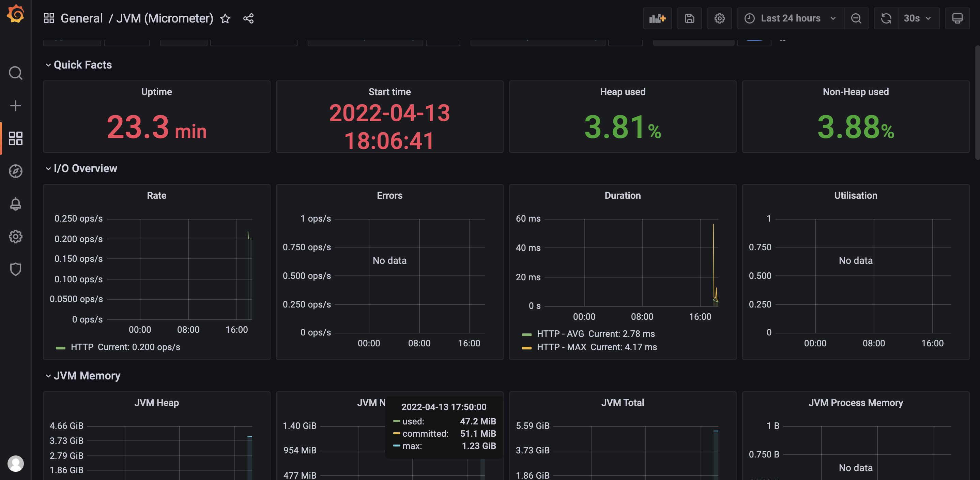Open the Last 24 hours time picker
980x480 pixels.
791,18
